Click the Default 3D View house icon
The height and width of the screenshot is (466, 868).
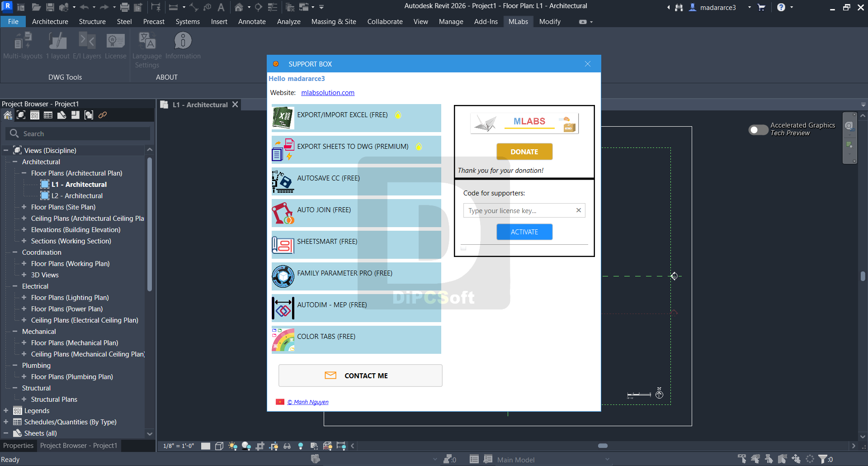239,7
